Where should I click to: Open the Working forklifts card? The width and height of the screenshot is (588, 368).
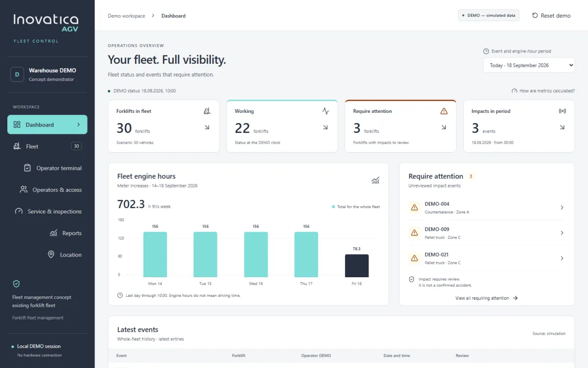coord(282,126)
